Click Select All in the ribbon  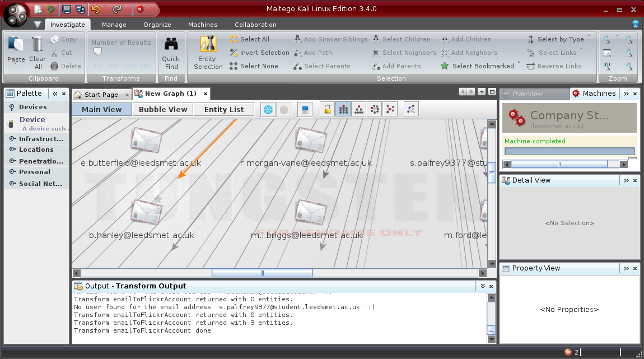pos(249,39)
